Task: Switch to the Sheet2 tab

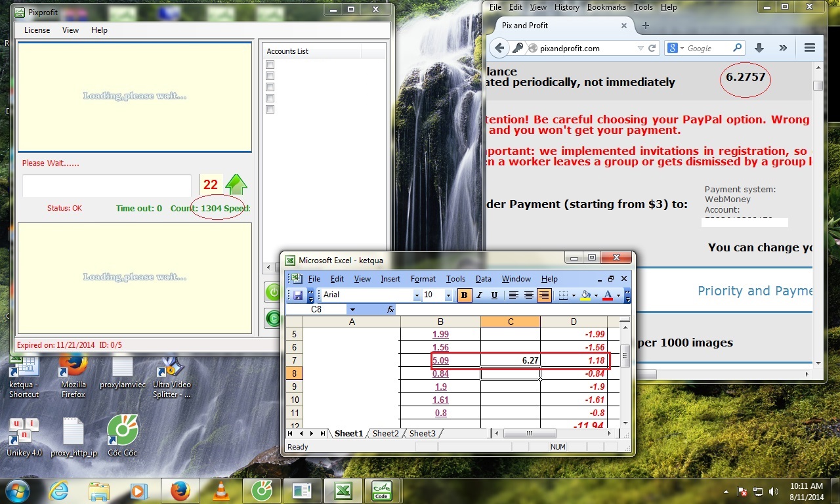Action: (x=385, y=433)
